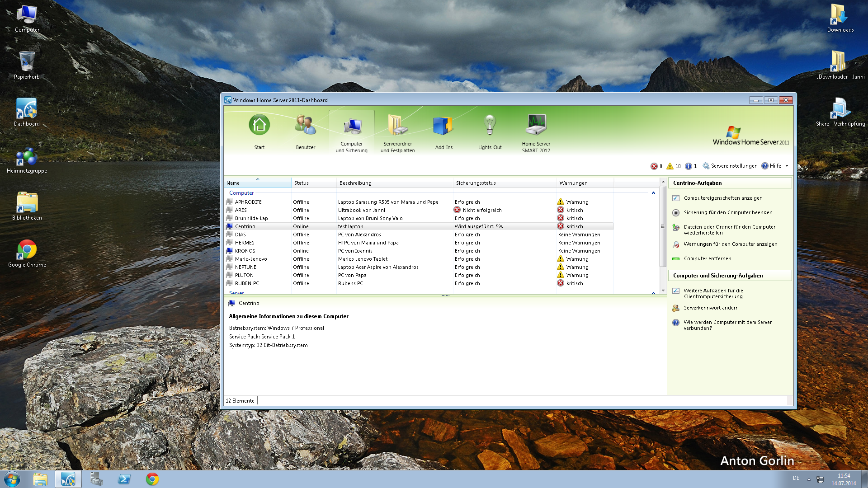Open Windows PowerShell from taskbar
Viewport: 868px width, 488px height.
pyautogui.click(x=124, y=479)
